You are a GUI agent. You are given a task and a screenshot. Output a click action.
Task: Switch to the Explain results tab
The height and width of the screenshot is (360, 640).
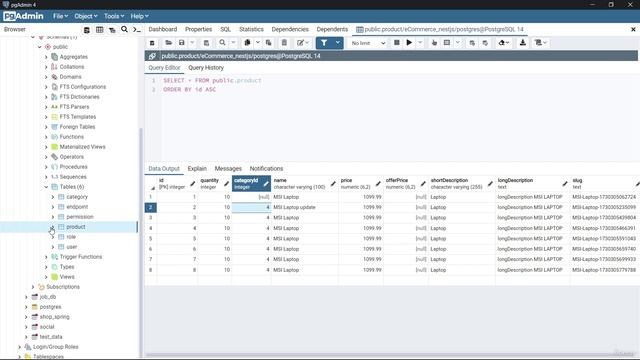tap(197, 169)
